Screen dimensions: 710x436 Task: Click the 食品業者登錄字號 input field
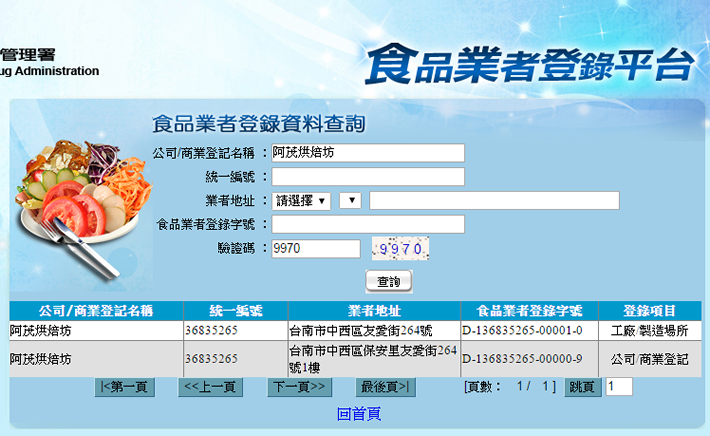[x=368, y=224]
